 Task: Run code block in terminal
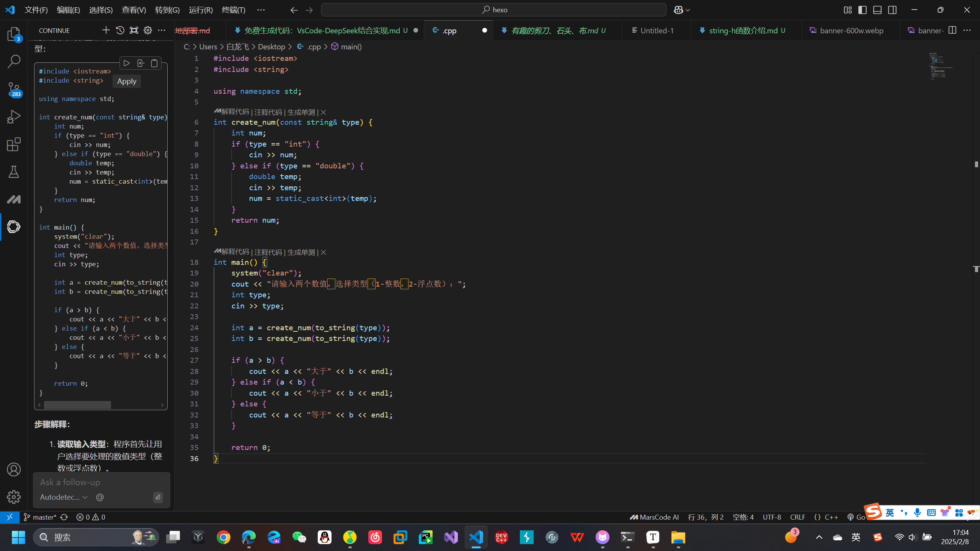click(x=127, y=63)
